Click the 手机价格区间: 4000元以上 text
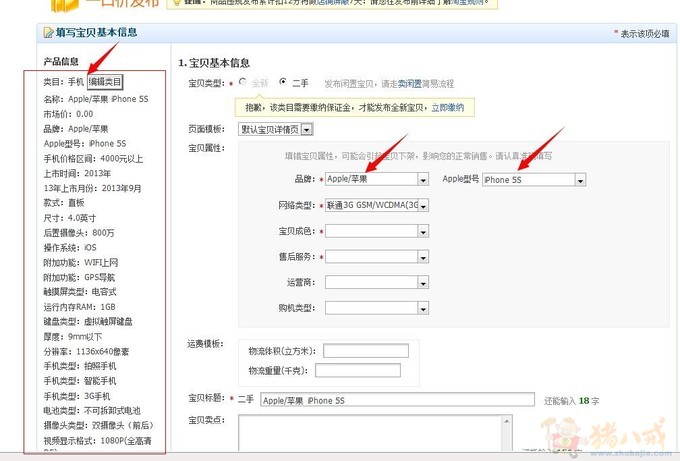 [93, 159]
